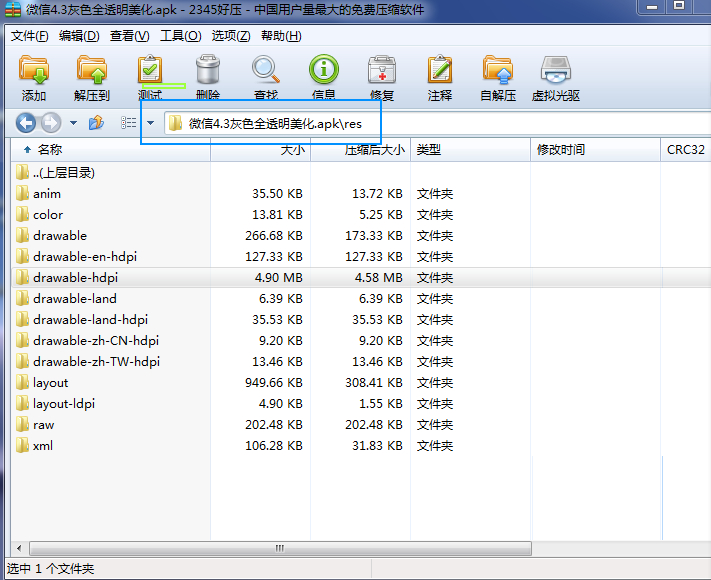
Task: Click compressed size 31.83 KB
Action: [x=377, y=446]
